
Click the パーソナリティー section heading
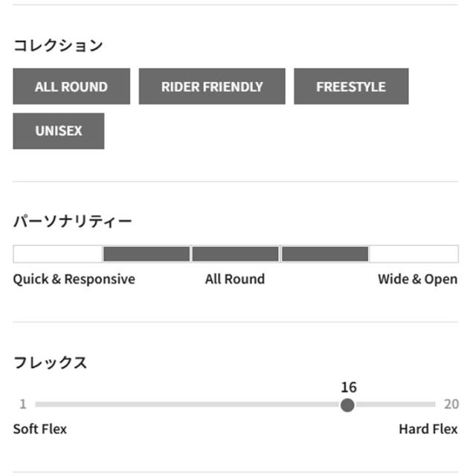73,222
